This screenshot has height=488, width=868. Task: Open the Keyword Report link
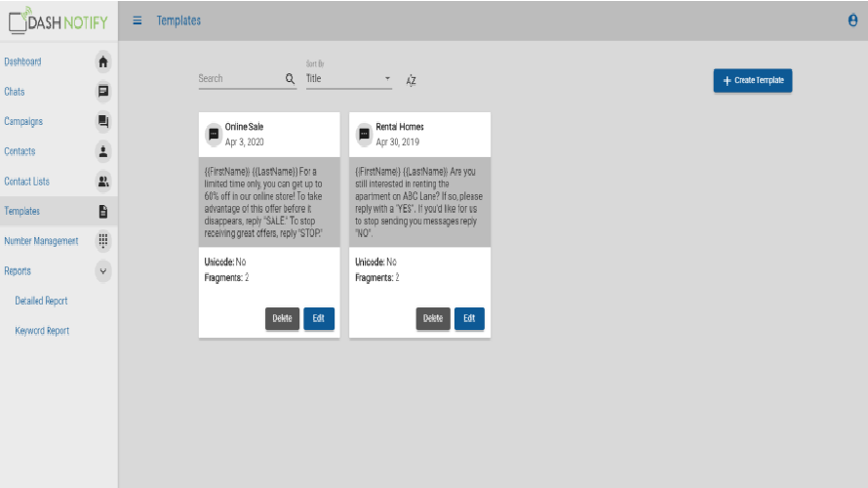[x=42, y=331]
